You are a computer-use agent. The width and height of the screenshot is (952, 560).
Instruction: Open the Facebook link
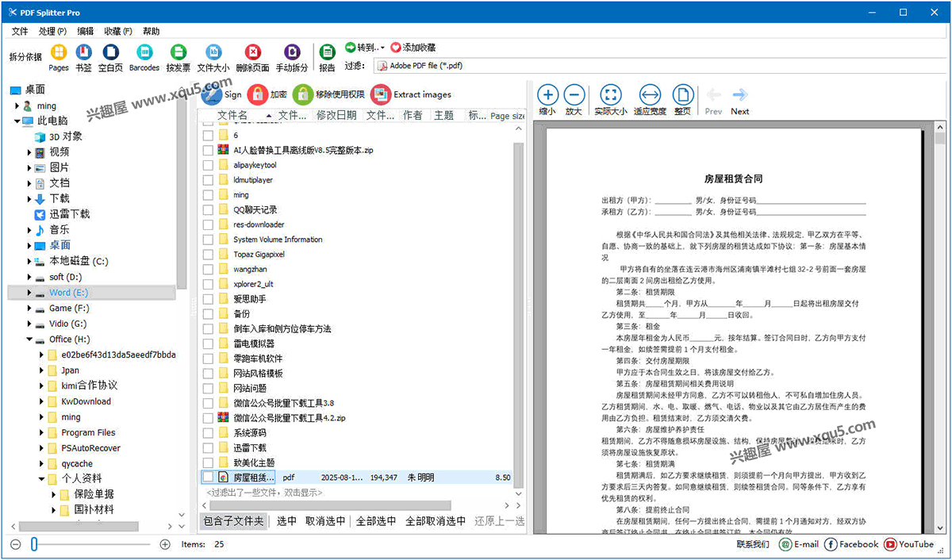[x=851, y=544]
